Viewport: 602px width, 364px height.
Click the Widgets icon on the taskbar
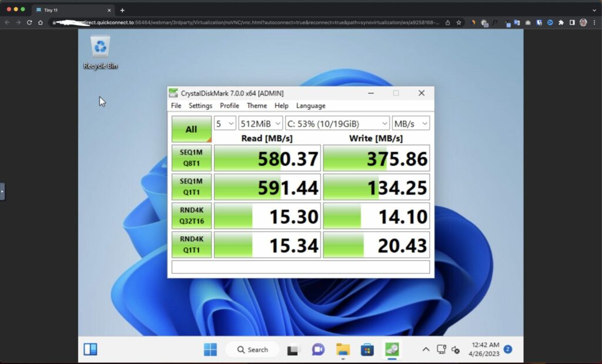pos(89,349)
